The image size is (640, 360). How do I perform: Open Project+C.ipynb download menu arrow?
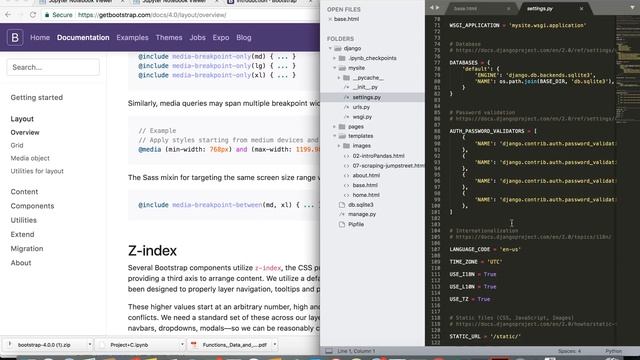point(182,345)
